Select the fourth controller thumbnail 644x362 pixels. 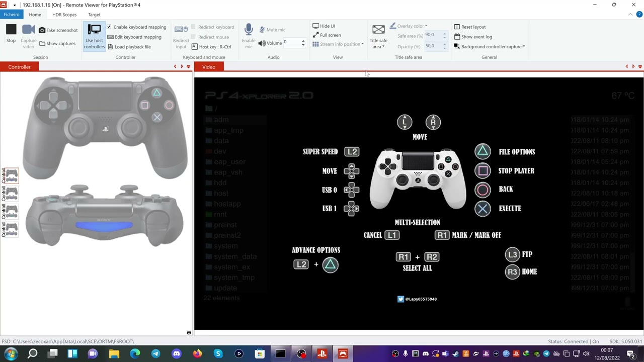click(x=11, y=229)
